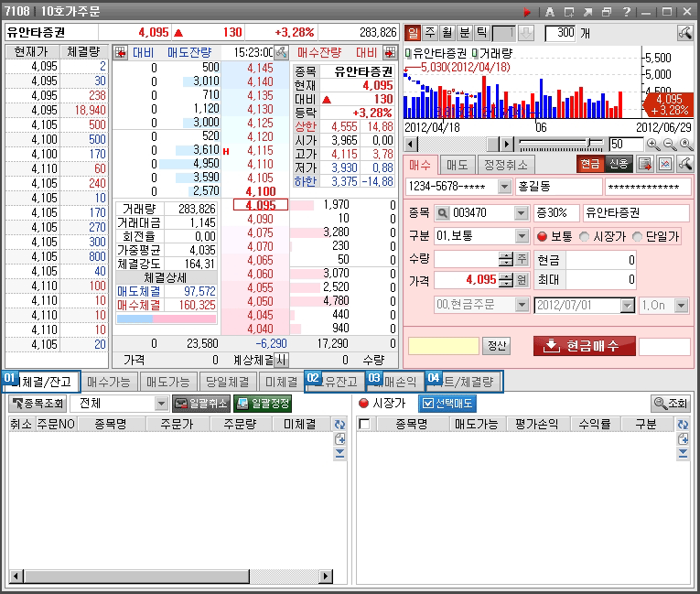Click the add-page icon under left refresh
The image size is (700, 594).
(x=339, y=439)
